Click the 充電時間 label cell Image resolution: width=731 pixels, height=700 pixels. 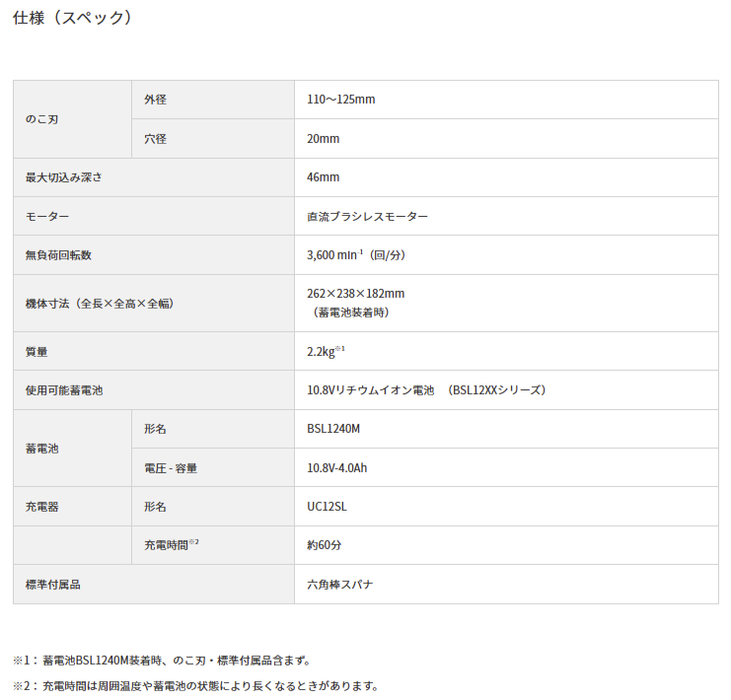pyautogui.click(x=213, y=545)
